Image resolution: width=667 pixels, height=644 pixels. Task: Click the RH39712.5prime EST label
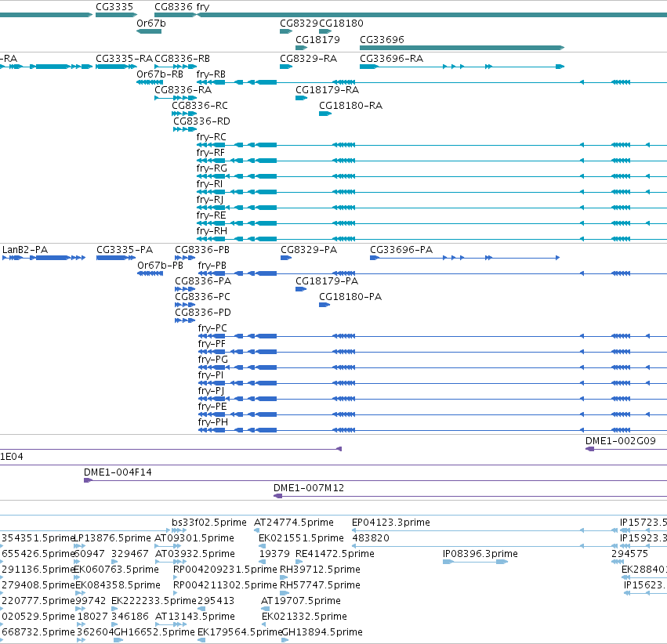(320, 570)
